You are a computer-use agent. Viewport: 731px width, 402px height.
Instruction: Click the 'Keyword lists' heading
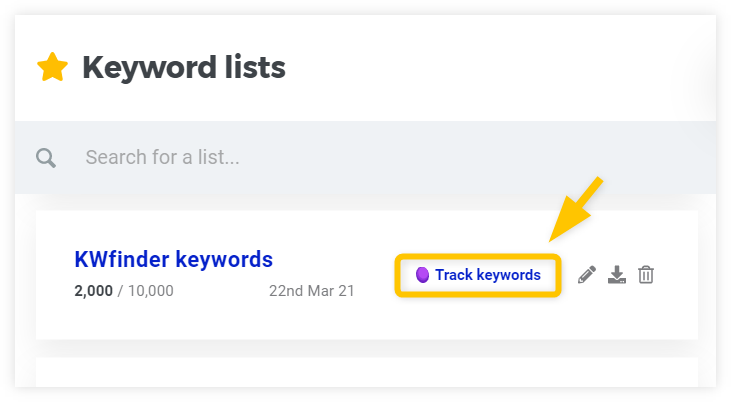click(x=184, y=68)
